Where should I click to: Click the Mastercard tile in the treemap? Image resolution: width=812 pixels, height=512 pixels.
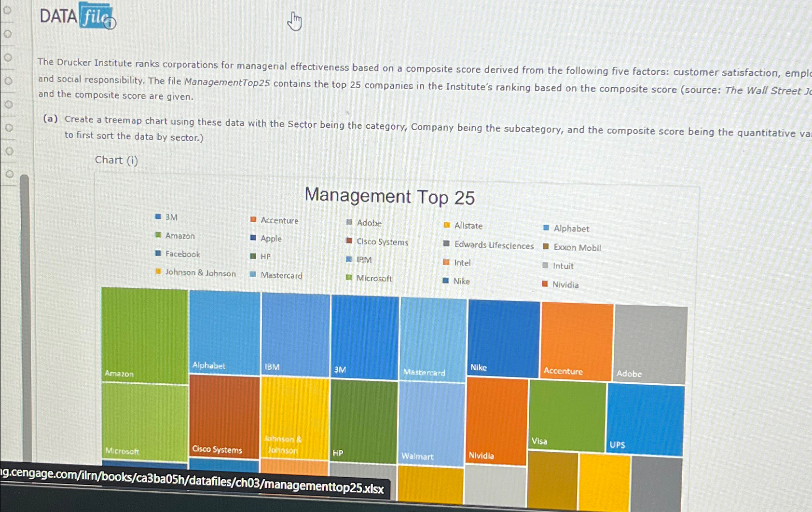433,340
